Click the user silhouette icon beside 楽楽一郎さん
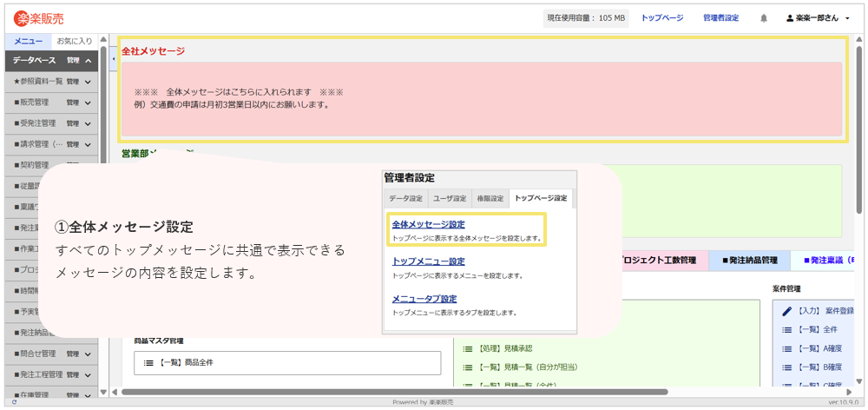The width and height of the screenshot is (868, 410). (790, 18)
